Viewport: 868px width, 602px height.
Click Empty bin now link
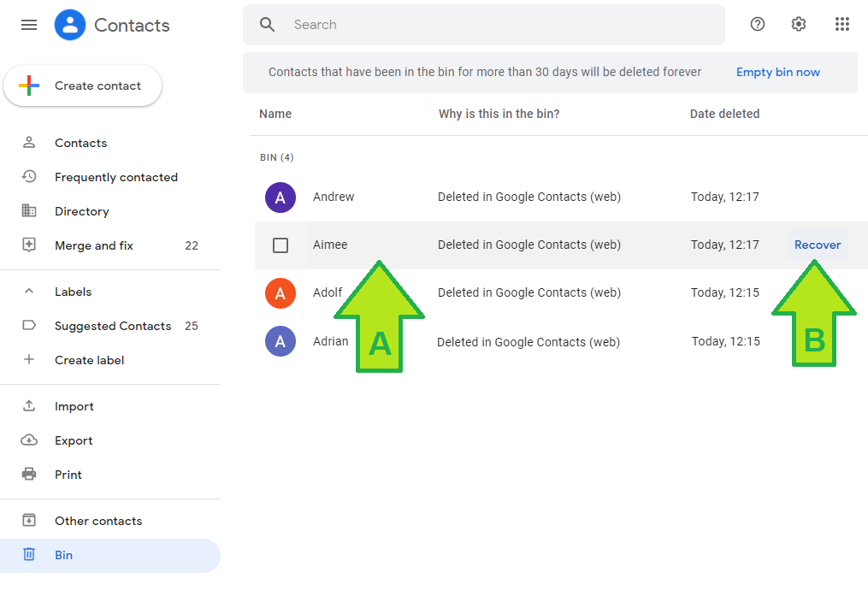(x=777, y=73)
